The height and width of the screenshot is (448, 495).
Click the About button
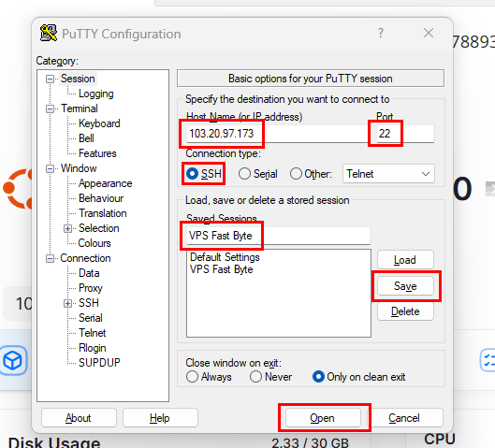pyautogui.click(x=79, y=418)
